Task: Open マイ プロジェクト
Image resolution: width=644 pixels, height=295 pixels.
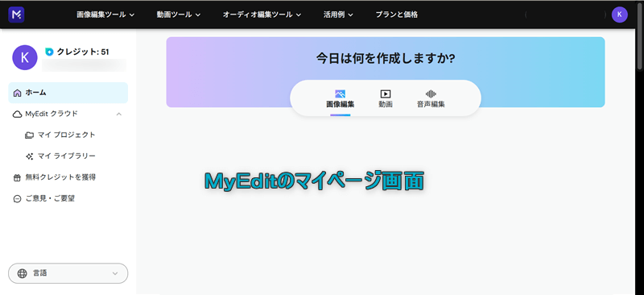Action: (66, 135)
